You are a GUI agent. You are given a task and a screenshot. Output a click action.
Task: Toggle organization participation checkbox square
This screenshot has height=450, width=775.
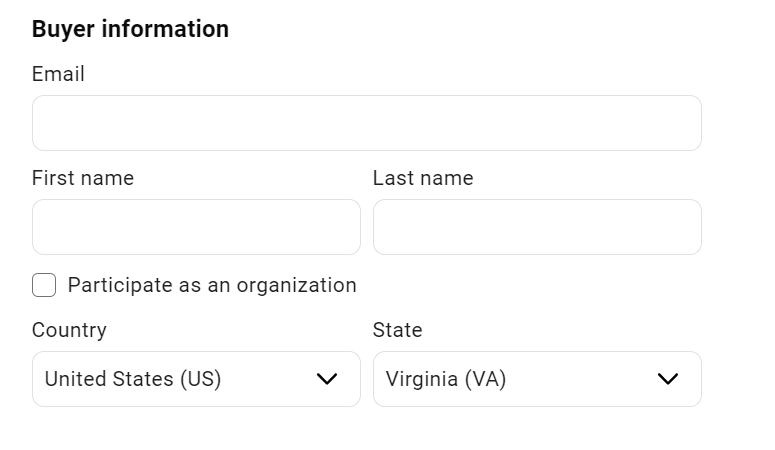pyautogui.click(x=44, y=285)
